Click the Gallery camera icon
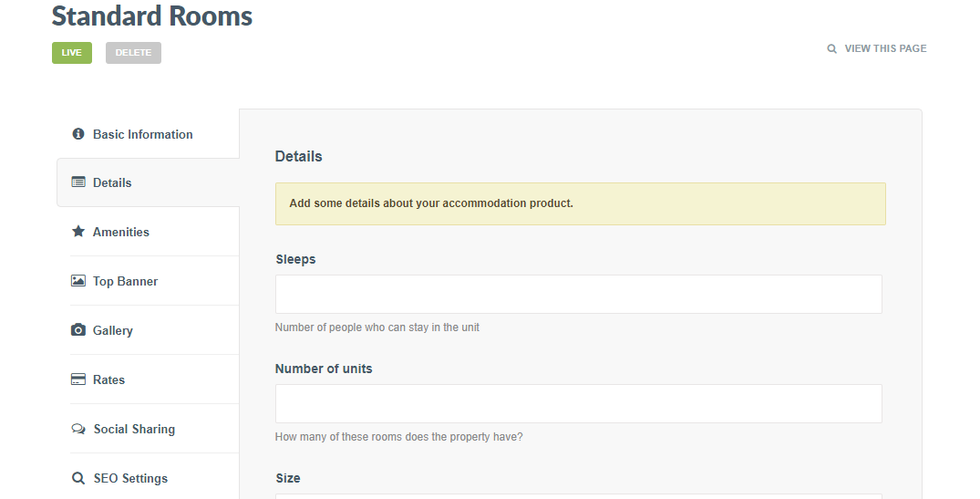 (78, 330)
